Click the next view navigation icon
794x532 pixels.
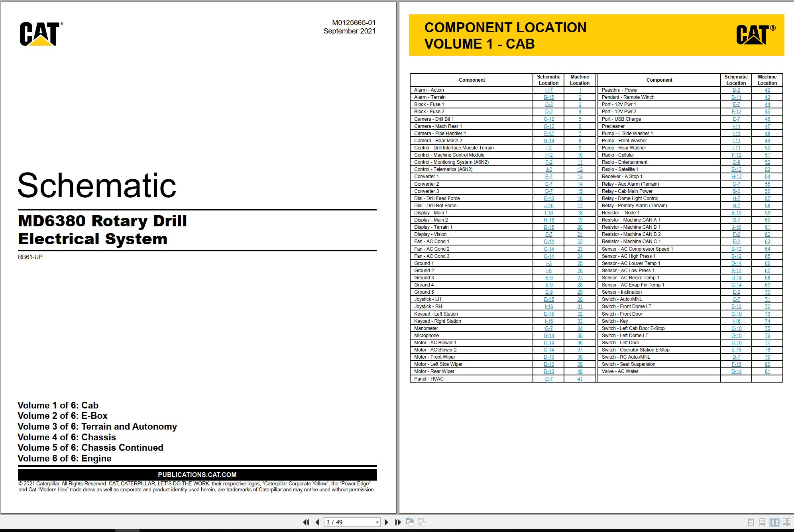pyautogui.click(x=422, y=522)
